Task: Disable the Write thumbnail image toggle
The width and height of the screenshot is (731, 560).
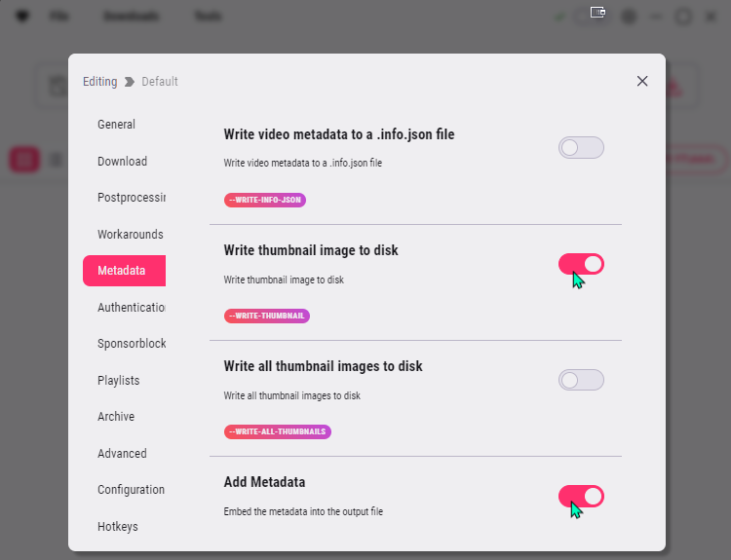Action: click(x=581, y=264)
